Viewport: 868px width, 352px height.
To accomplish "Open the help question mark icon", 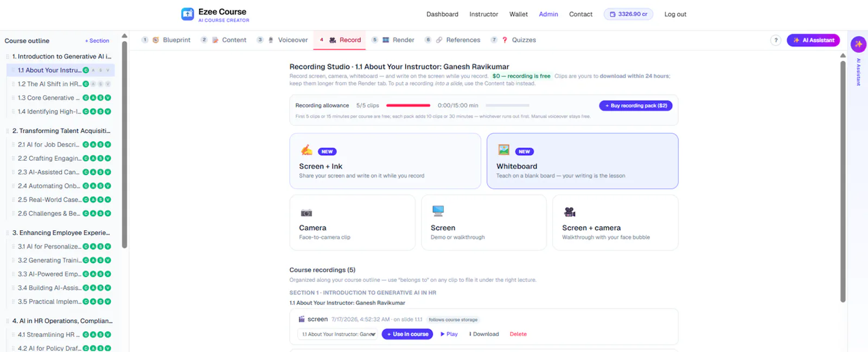I will (776, 40).
